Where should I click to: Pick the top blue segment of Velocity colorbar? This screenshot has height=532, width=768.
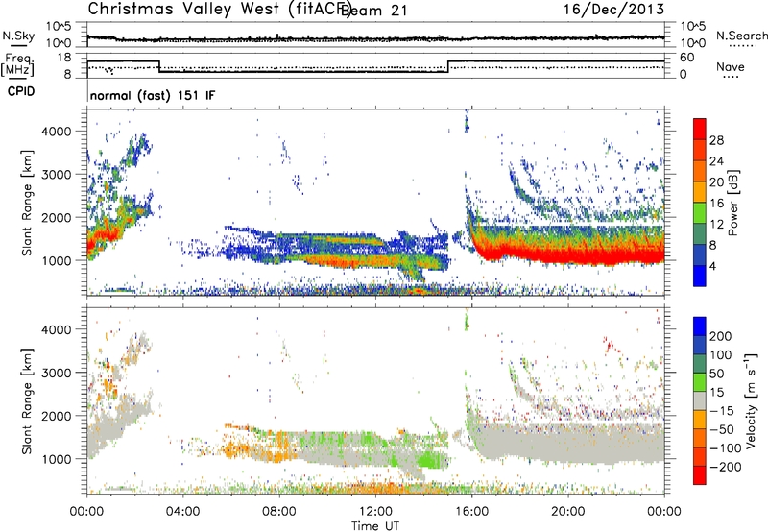[x=700, y=326]
